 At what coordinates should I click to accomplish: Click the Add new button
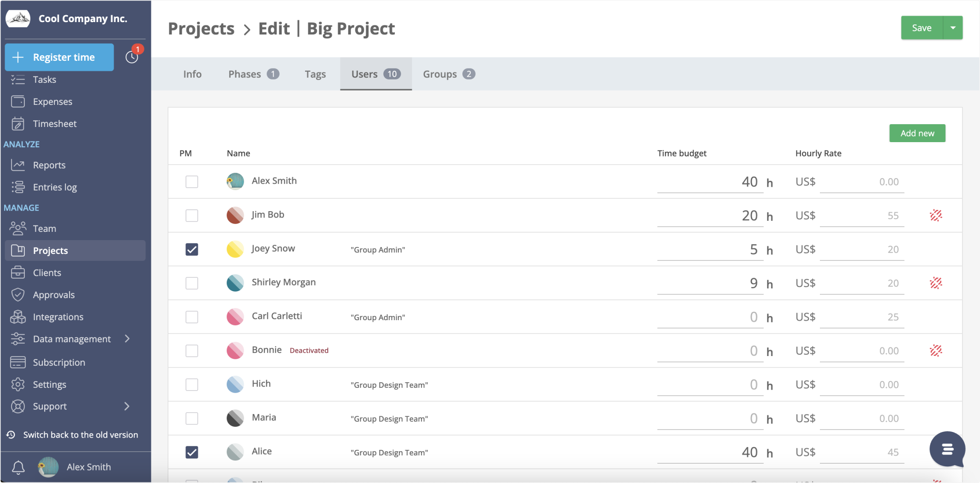916,133
